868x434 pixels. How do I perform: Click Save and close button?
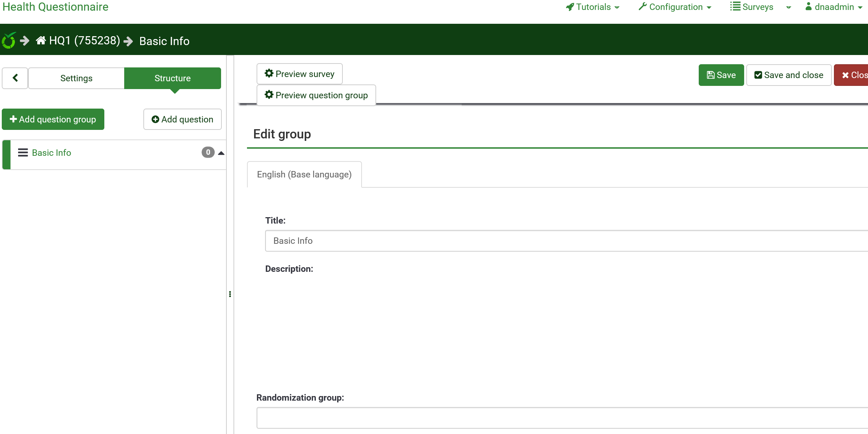[789, 75]
